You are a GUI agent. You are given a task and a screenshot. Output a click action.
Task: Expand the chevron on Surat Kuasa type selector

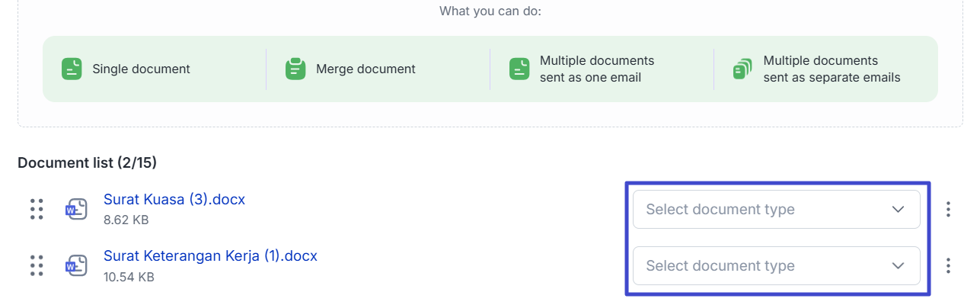point(899,209)
